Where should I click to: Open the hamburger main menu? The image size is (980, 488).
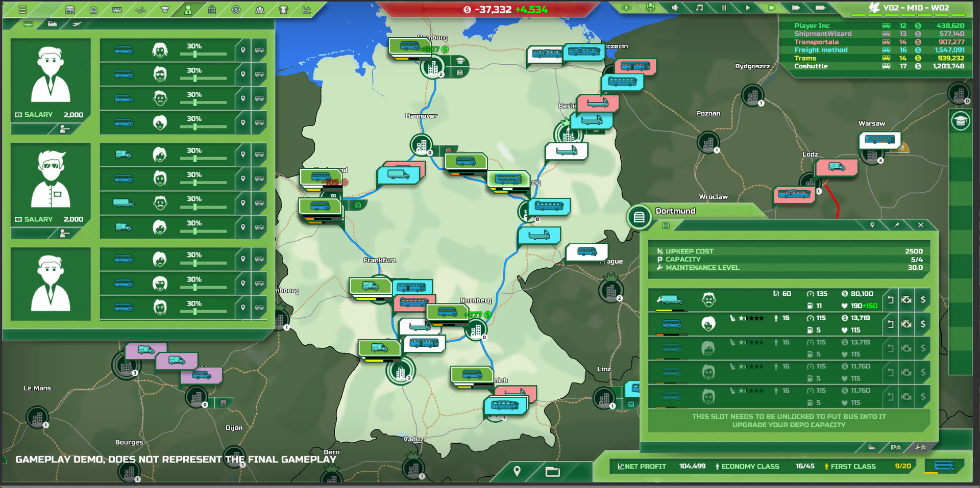point(22,9)
